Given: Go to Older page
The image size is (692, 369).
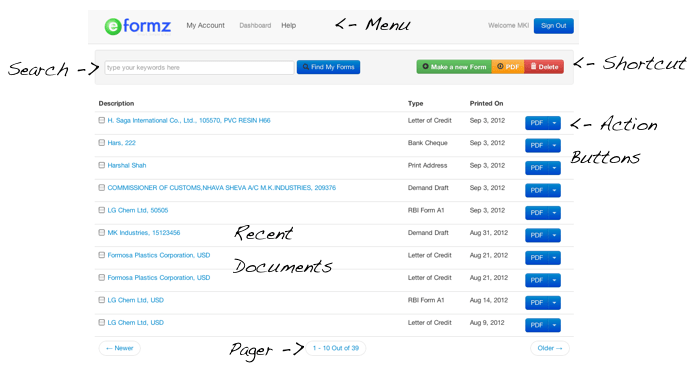Looking at the screenshot, I should (x=550, y=348).
